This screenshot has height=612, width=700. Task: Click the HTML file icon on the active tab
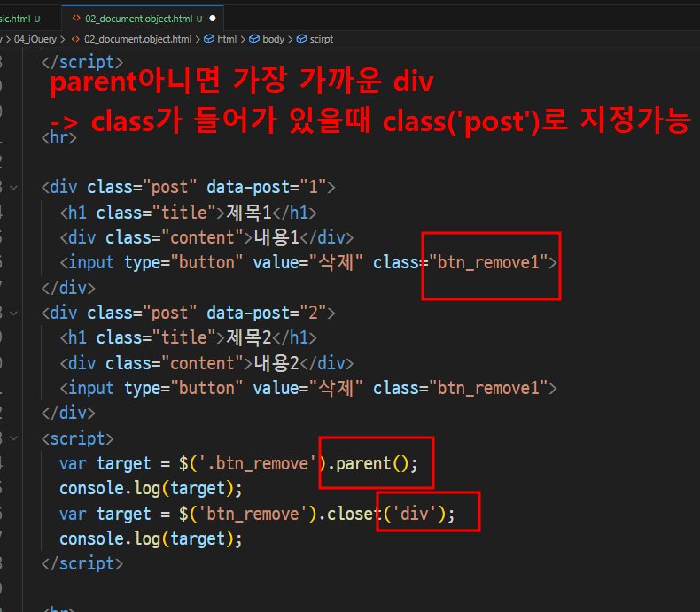pos(76,19)
